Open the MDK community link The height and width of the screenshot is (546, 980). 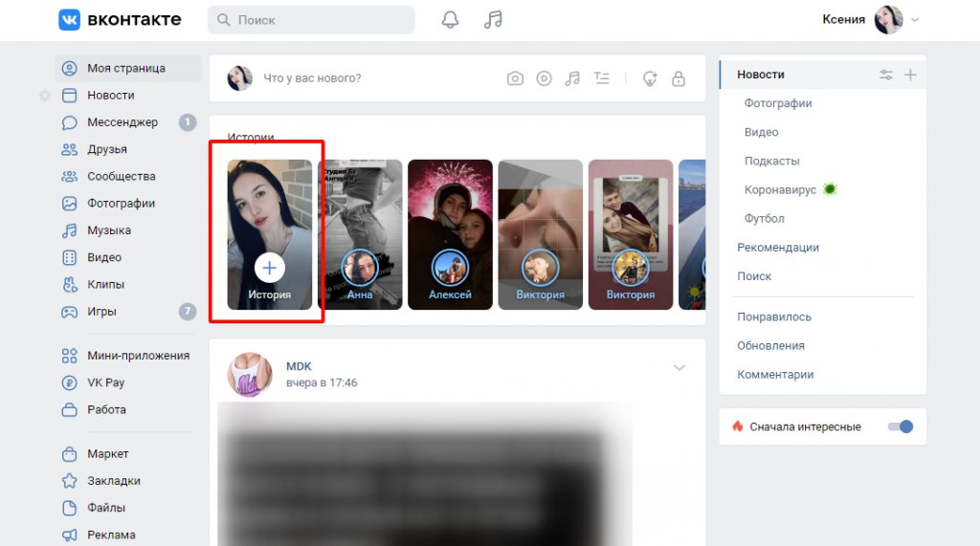(x=298, y=366)
